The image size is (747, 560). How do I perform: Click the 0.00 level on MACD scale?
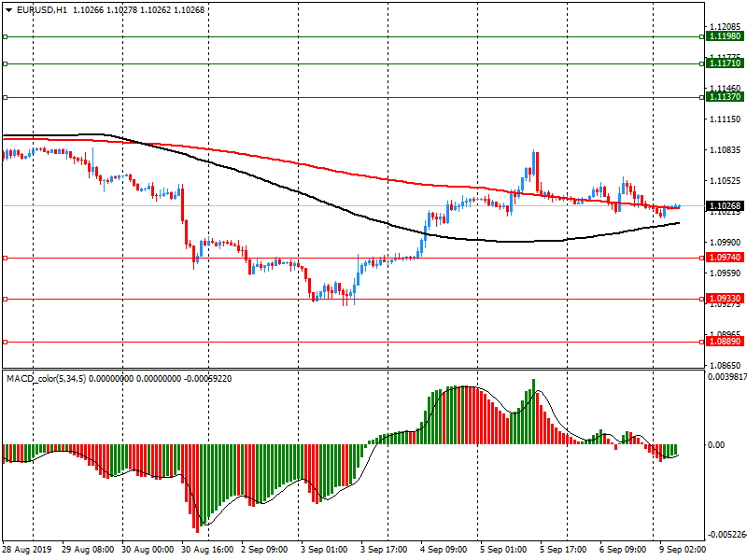(x=716, y=445)
